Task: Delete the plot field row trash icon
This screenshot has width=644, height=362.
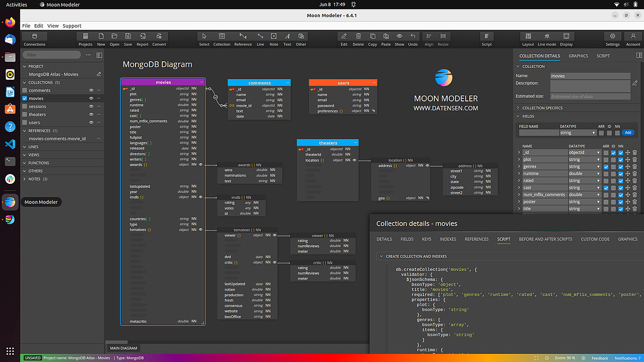Action: click(x=635, y=160)
